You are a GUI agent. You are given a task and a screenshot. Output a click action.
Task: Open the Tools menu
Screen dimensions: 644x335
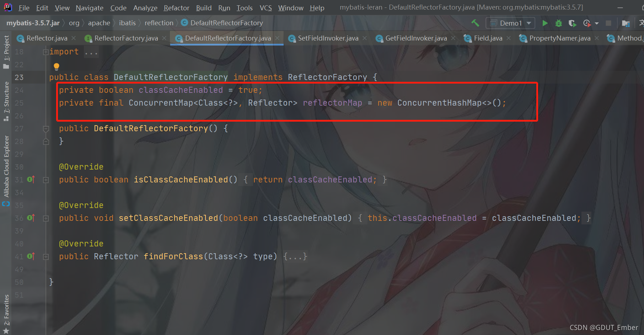click(x=245, y=8)
